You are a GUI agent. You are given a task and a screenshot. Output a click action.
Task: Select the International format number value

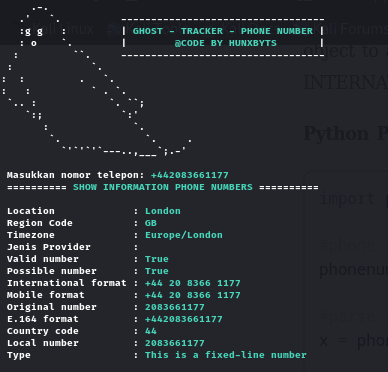[x=193, y=283]
